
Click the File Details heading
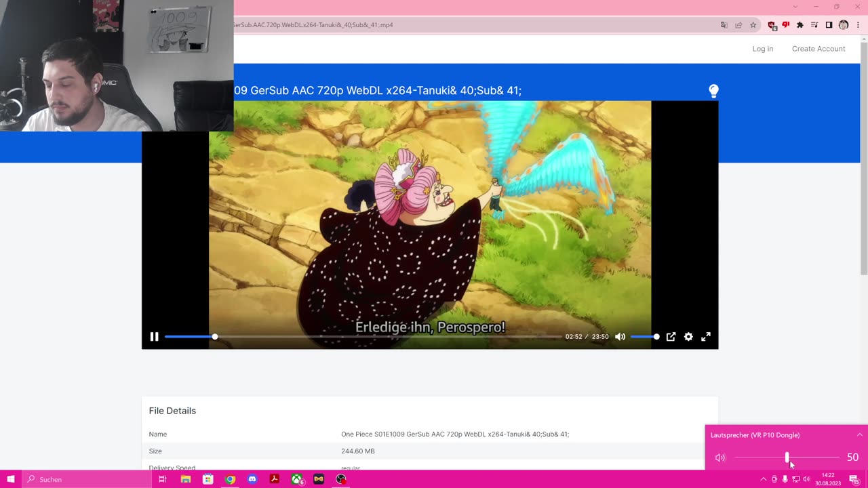[x=172, y=411]
